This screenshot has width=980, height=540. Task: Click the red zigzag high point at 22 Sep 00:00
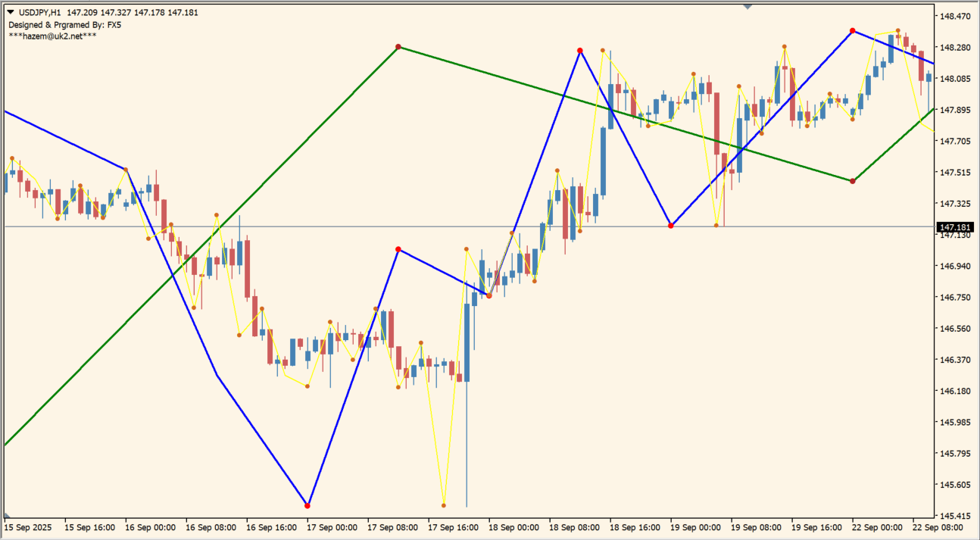tap(853, 31)
